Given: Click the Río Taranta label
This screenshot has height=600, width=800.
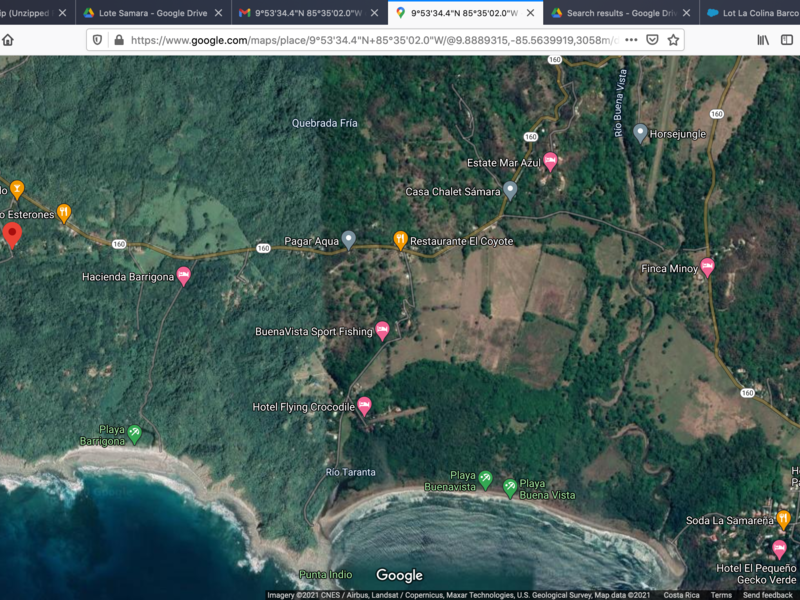Looking at the screenshot, I should pos(351,472).
